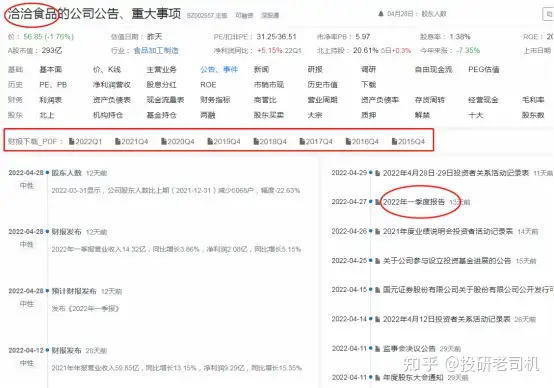
Task: Click the bell notification icon at top
Action: pos(381,14)
